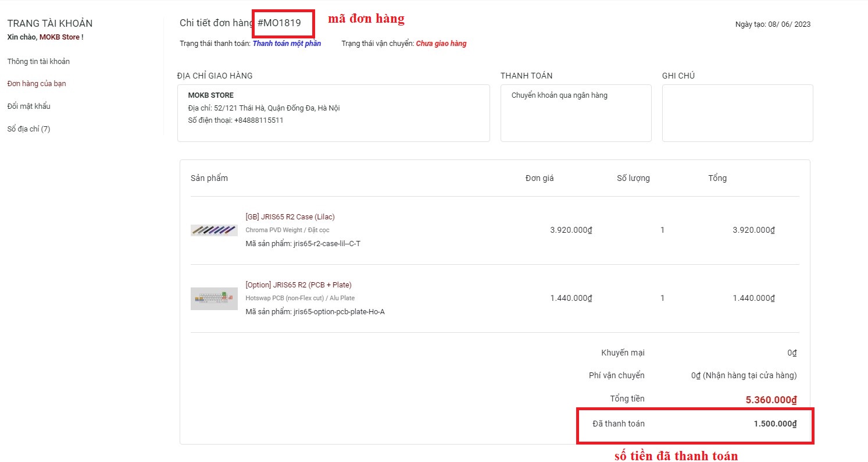The image size is (868, 462).
Task: Click the TRANG TÀI KHOẢN heading
Action: tap(50, 24)
